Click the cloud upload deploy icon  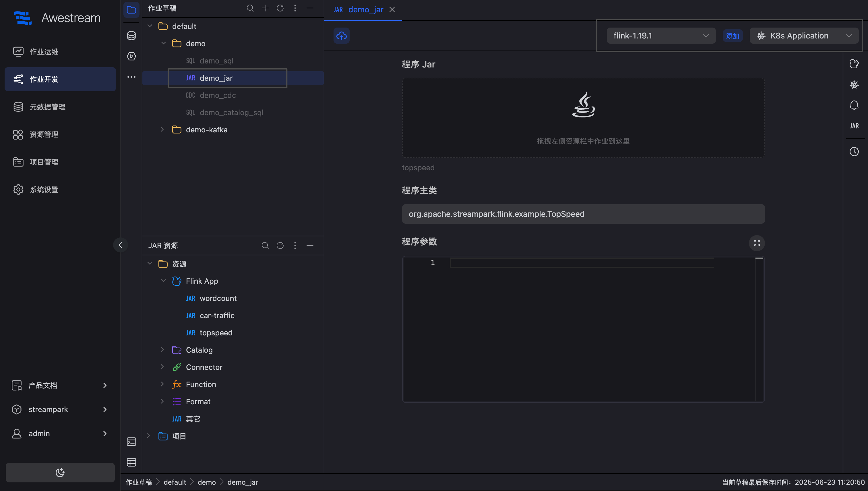pyautogui.click(x=341, y=35)
